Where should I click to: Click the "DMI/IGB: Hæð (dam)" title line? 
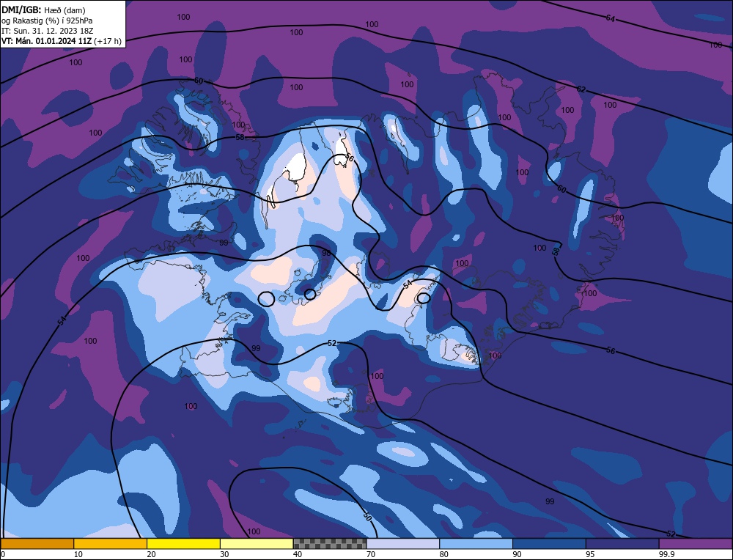(43, 10)
